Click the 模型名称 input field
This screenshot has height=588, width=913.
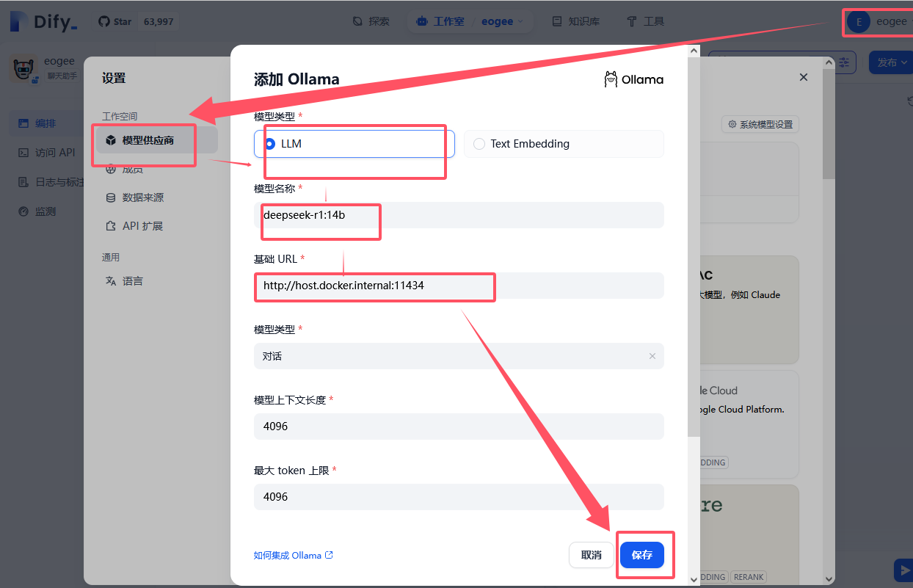pos(459,215)
